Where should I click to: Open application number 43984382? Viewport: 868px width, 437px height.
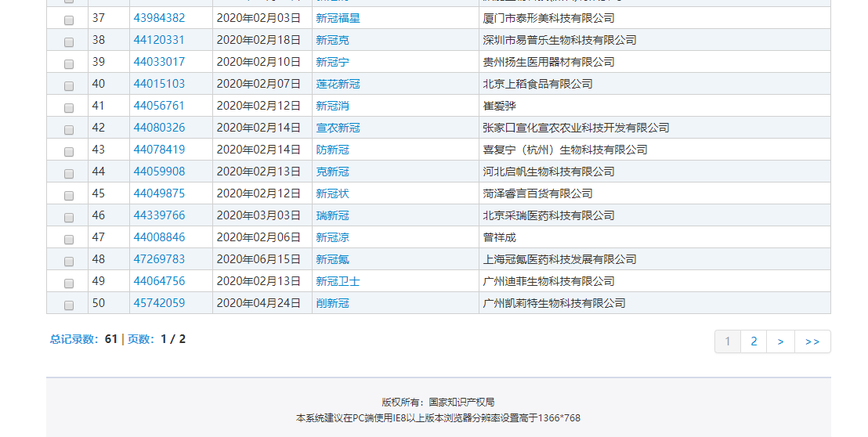point(159,18)
